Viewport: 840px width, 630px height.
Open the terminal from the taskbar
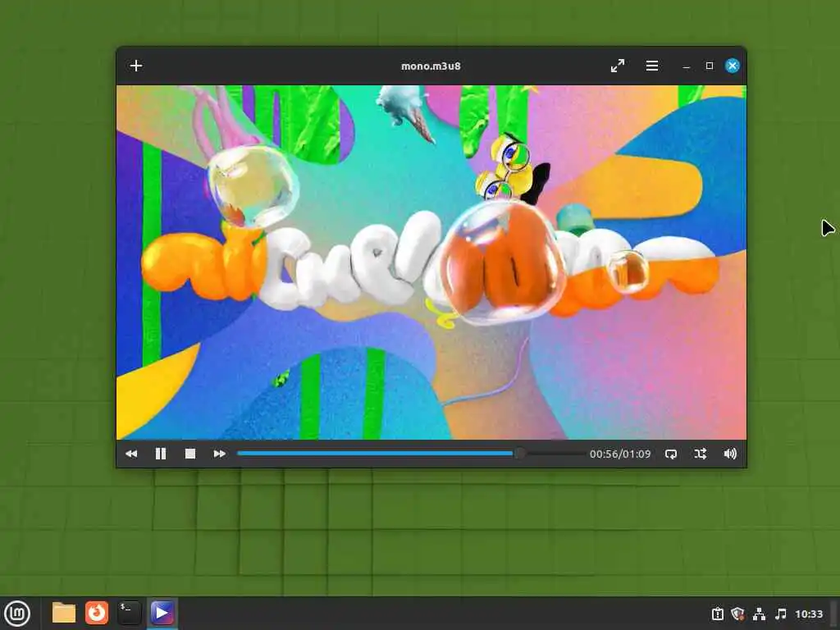click(x=129, y=613)
